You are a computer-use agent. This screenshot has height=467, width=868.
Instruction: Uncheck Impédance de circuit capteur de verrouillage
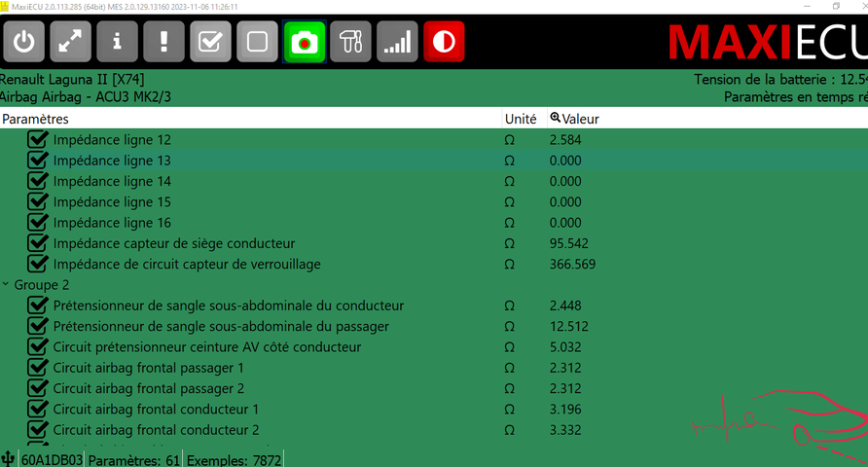(38, 264)
